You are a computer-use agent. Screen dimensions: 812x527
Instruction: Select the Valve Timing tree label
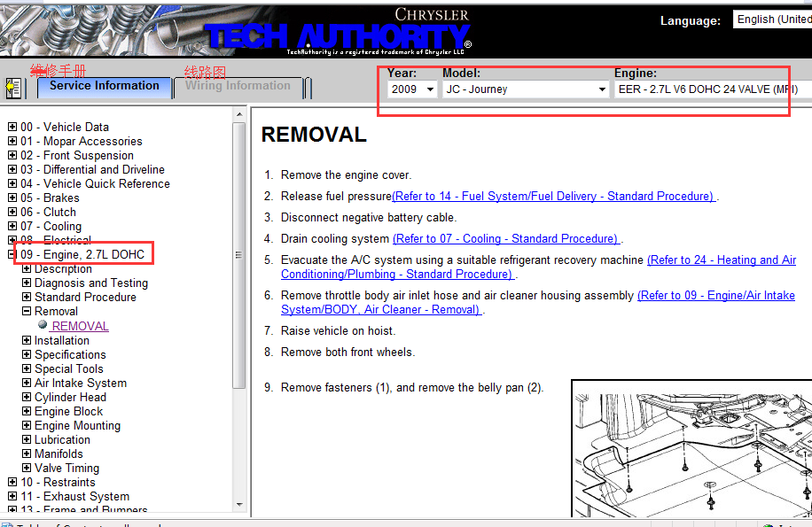pyautogui.click(x=66, y=468)
